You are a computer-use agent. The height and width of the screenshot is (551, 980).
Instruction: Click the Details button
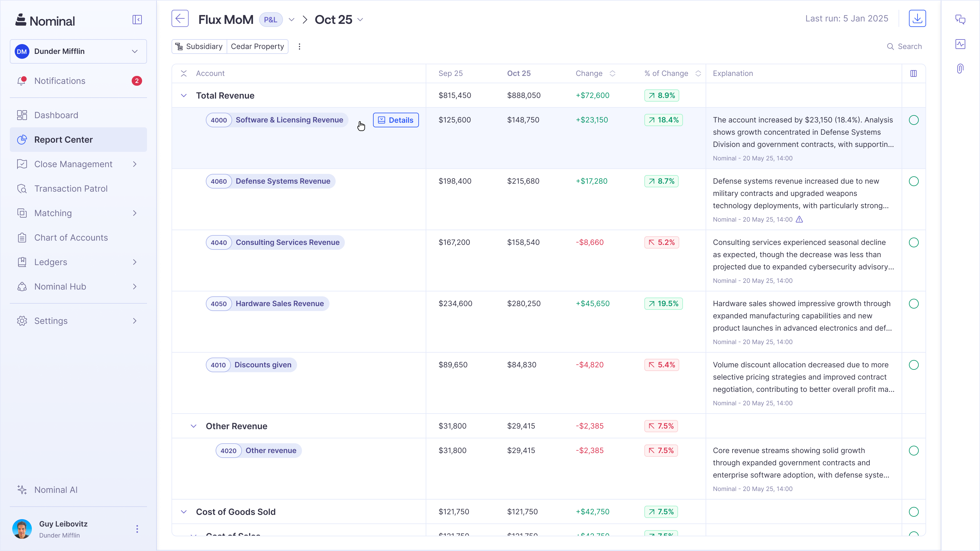tap(396, 120)
